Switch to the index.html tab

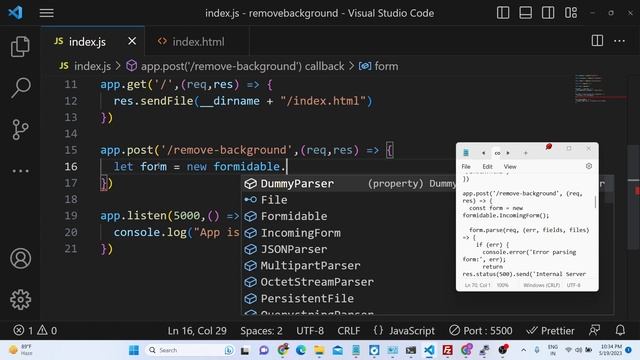(198, 41)
